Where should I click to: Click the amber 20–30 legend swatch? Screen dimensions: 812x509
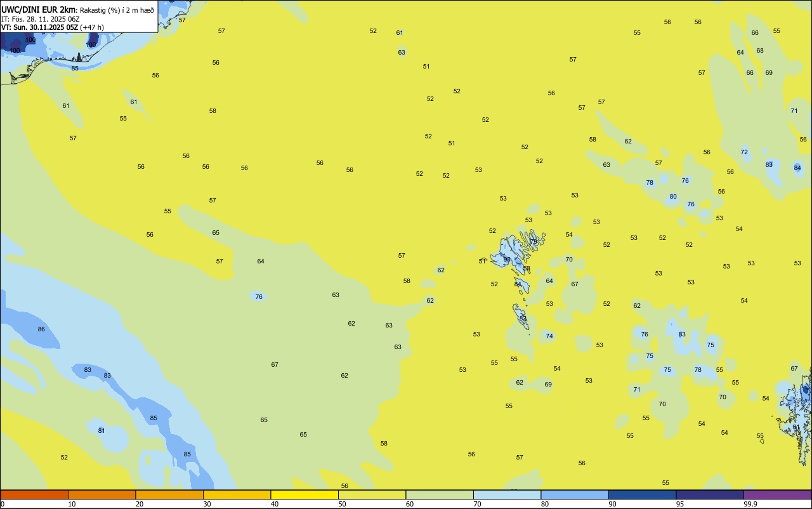169,494
